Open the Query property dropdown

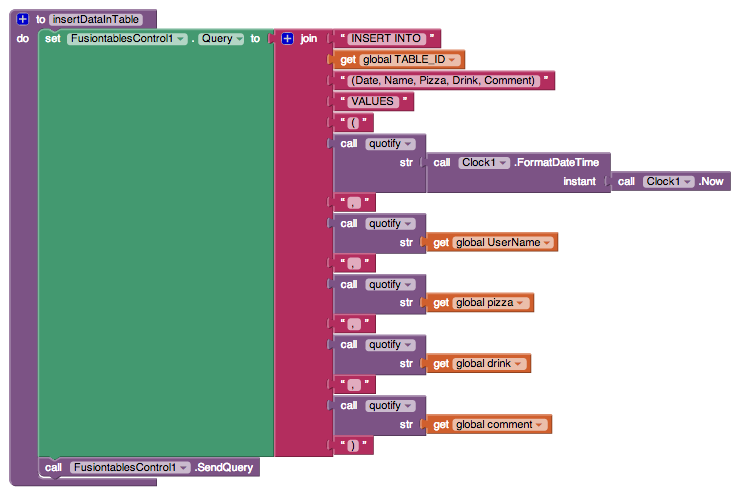pyautogui.click(x=221, y=38)
